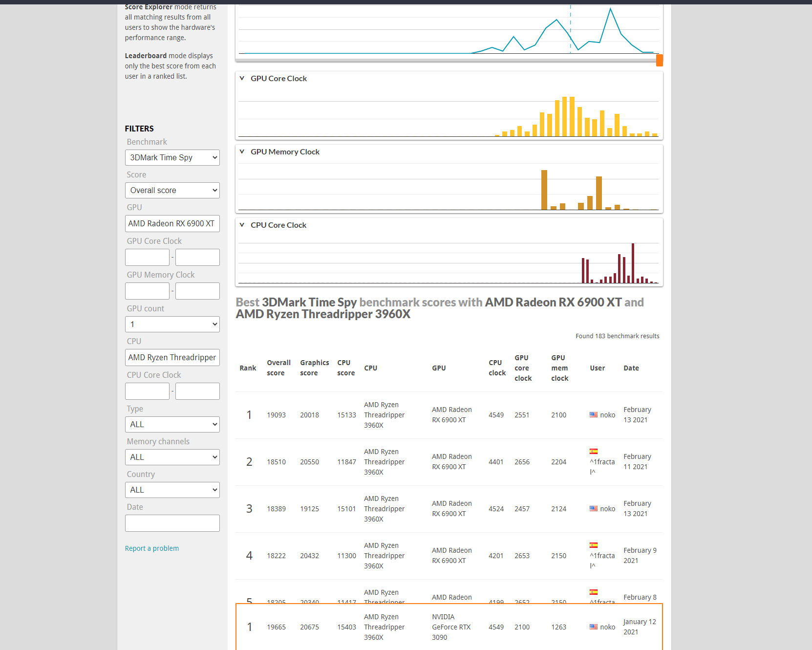The width and height of the screenshot is (812, 650).
Task: Open the Benchmark dropdown showing 3DMark Time Spy
Action: pyautogui.click(x=172, y=157)
